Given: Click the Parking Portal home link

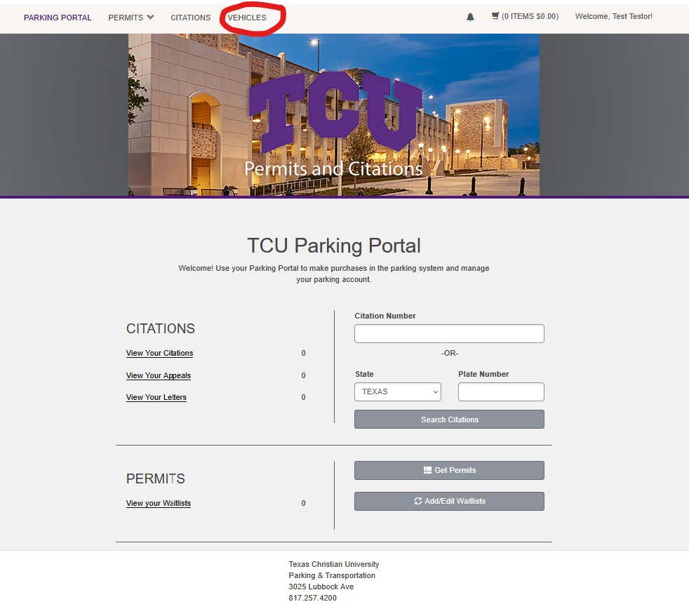Looking at the screenshot, I should (x=58, y=18).
